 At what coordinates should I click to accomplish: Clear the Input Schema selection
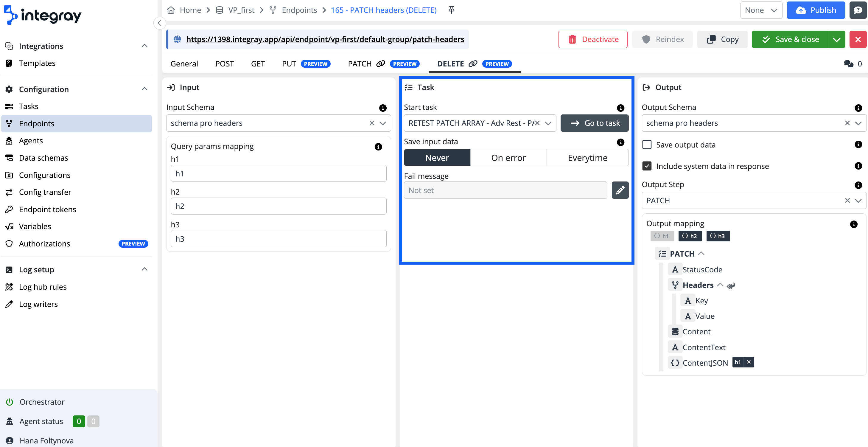tap(372, 123)
